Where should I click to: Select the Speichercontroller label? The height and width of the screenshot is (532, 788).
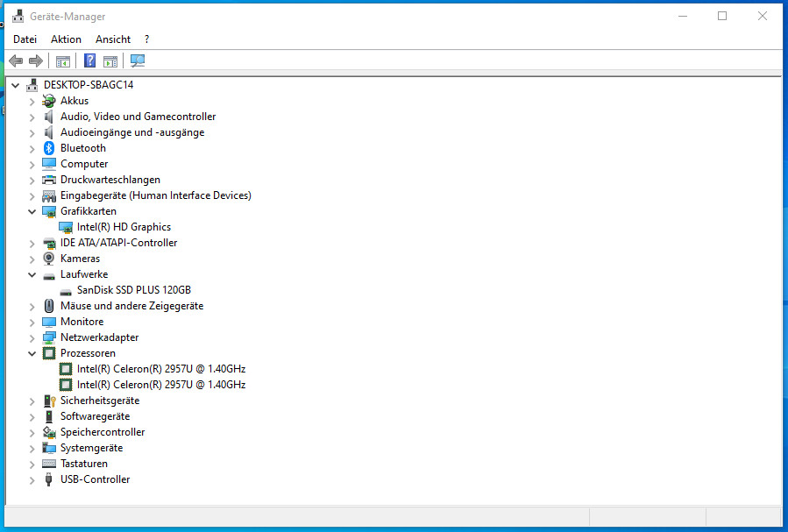coord(103,432)
